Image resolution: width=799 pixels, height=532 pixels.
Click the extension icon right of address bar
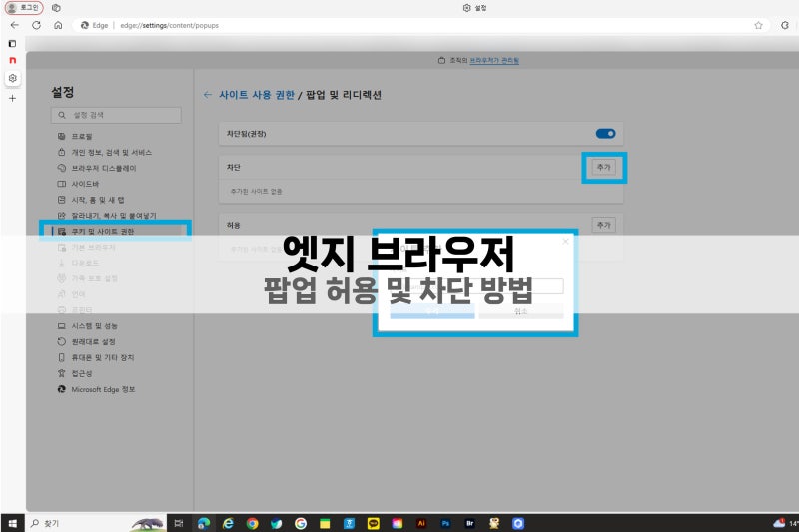pos(785,25)
